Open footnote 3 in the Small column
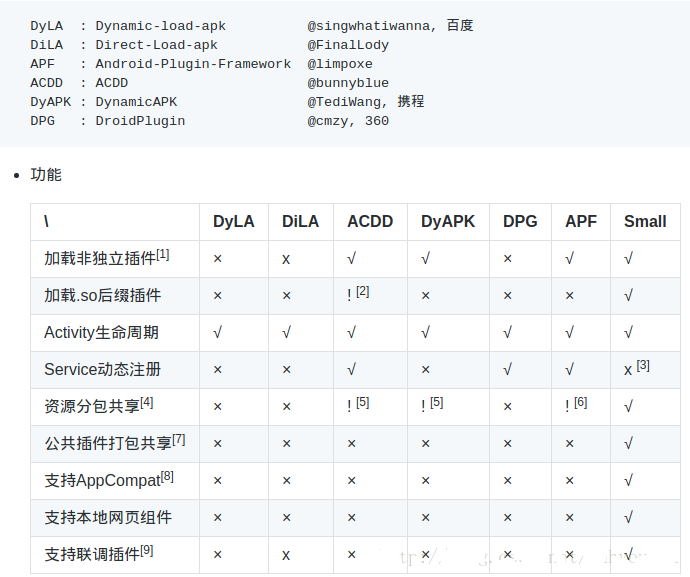Image resolution: width=690 pixels, height=577 pixels. point(643,365)
